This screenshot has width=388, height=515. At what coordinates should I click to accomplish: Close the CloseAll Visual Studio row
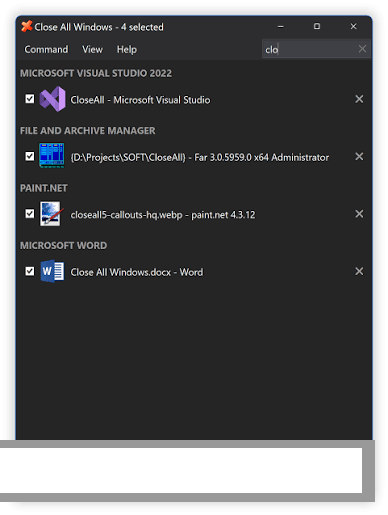pyautogui.click(x=359, y=99)
